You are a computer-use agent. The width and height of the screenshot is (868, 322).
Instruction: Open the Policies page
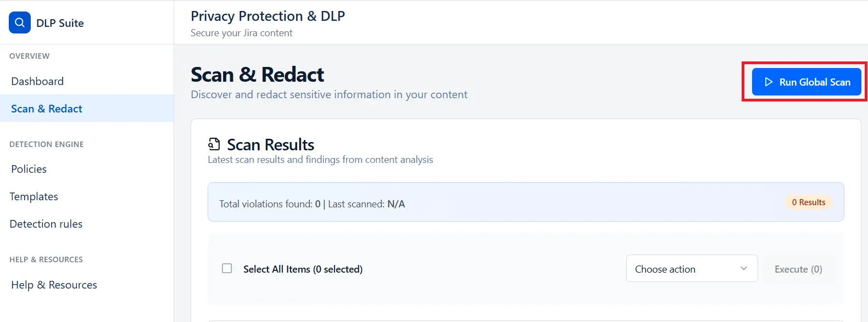click(x=28, y=168)
